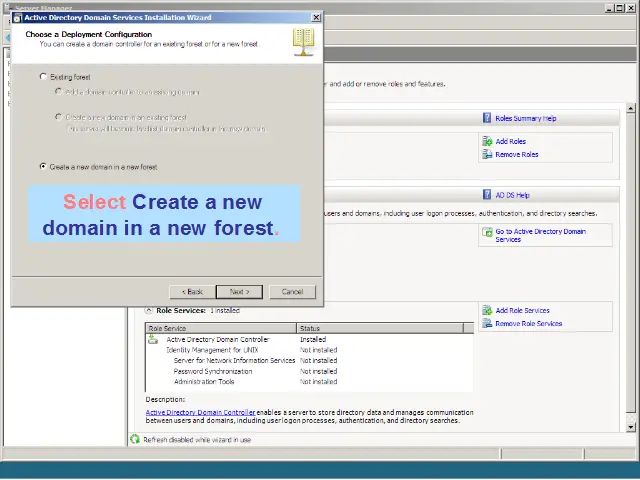Click the Installed status cell
The image size is (640, 480).
click(313, 340)
